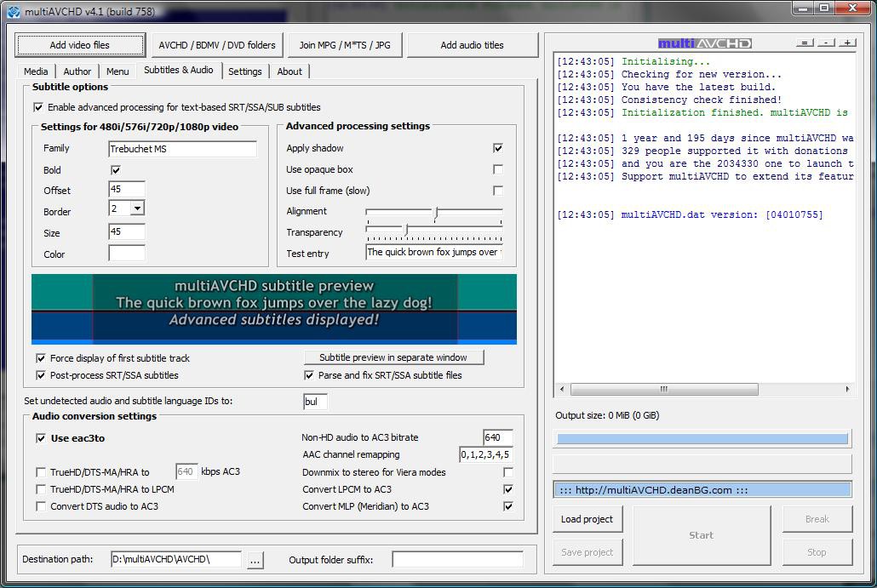Click the Stop button
Screen dimensions: 877x588
pyautogui.click(x=817, y=552)
